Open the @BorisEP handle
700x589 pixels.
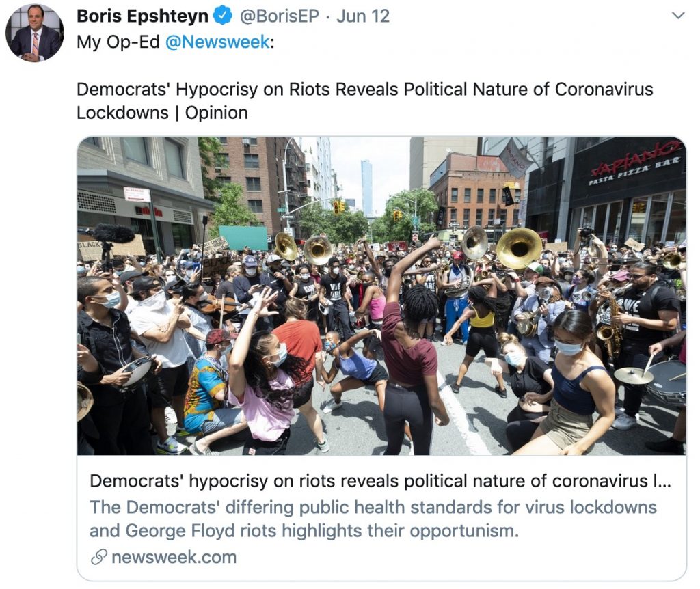pos(280,16)
